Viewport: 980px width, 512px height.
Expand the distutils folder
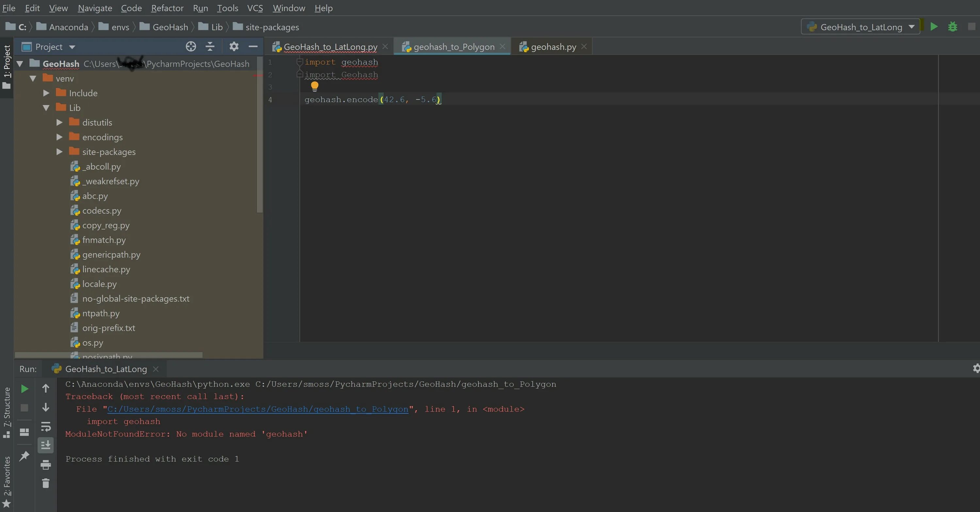pos(59,123)
